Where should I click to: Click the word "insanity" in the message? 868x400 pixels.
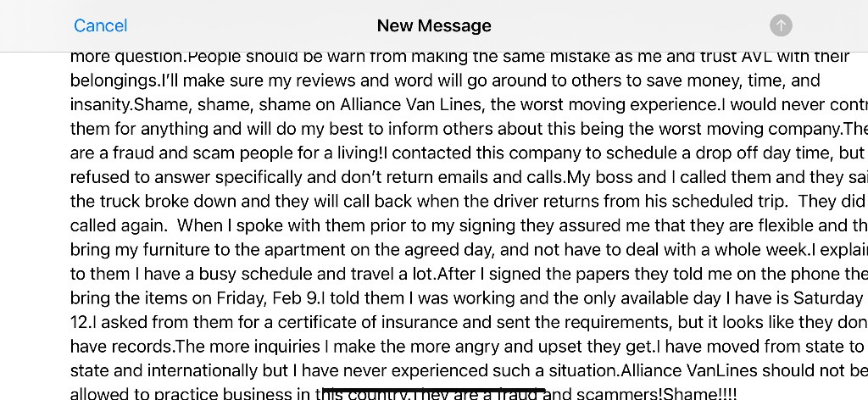[x=101, y=105]
